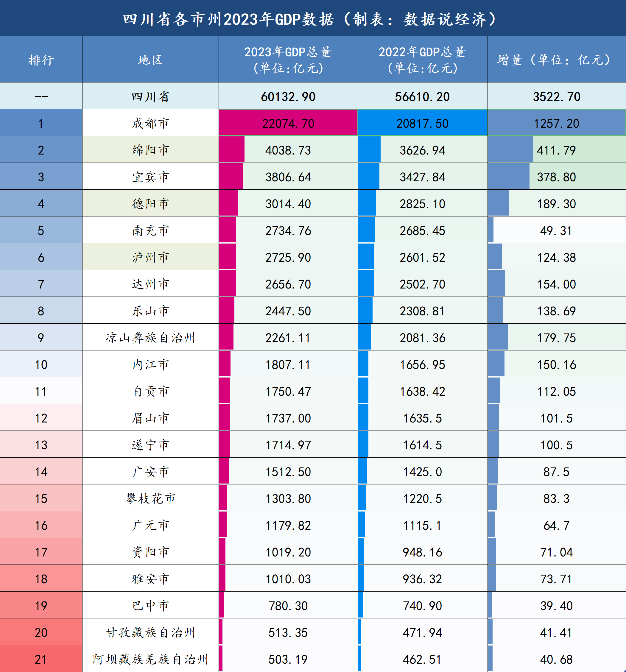Click the value '56610.20'

[422, 97]
